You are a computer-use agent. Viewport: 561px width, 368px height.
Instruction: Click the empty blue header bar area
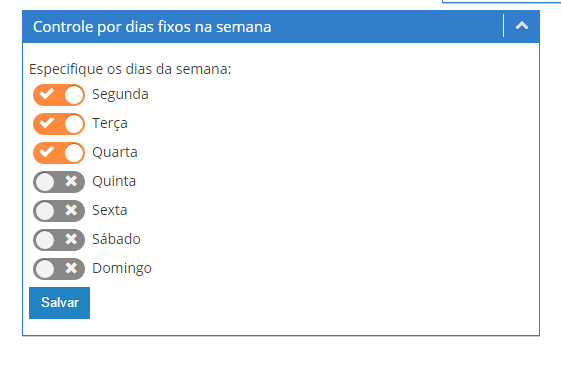(x=386, y=26)
